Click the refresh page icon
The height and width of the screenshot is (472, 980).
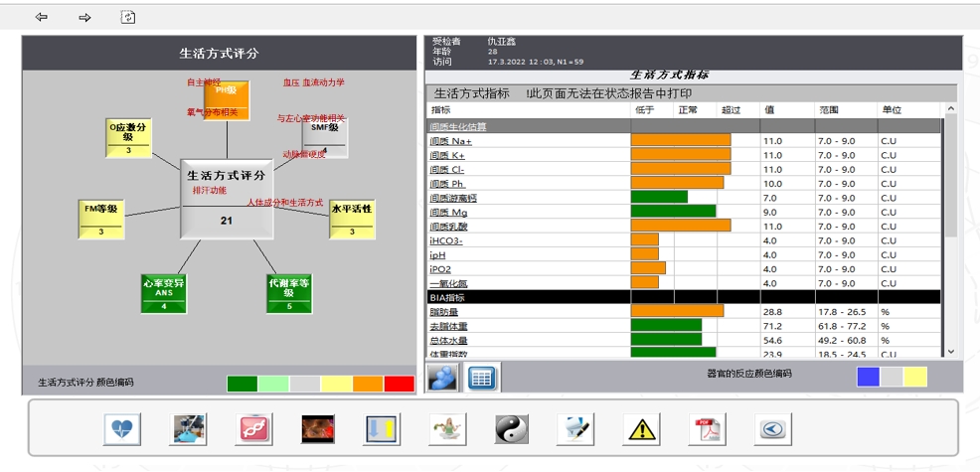pyautogui.click(x=127, y=18)
